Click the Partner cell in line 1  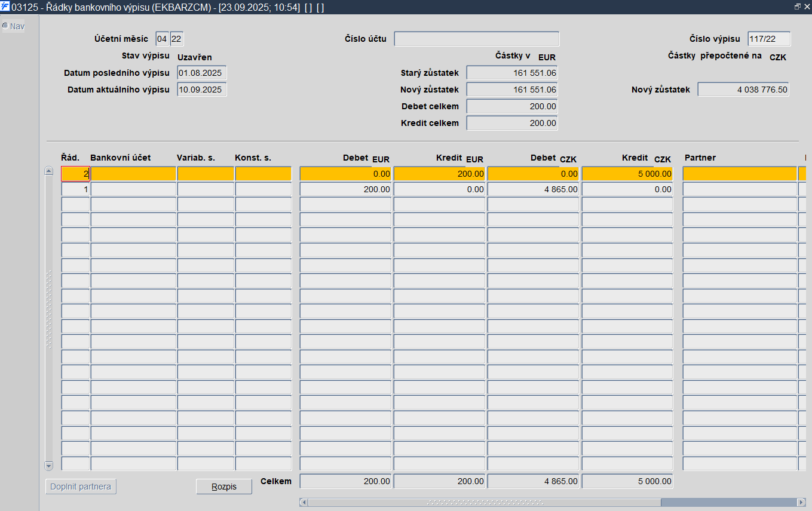pyautogui.click(x=740, y=189)
